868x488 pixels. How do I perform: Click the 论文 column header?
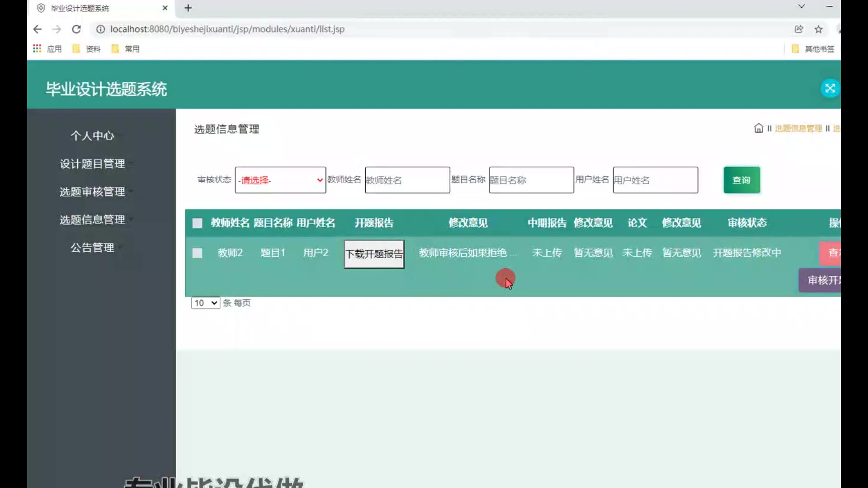click(637, 223)
